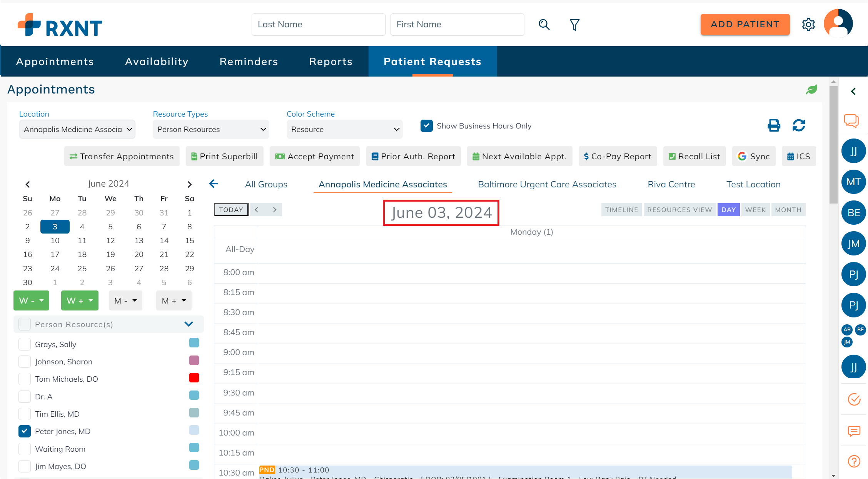The image size is (868, 479).
Task: Export the ICS calendar file
Action: click(799, 156)
